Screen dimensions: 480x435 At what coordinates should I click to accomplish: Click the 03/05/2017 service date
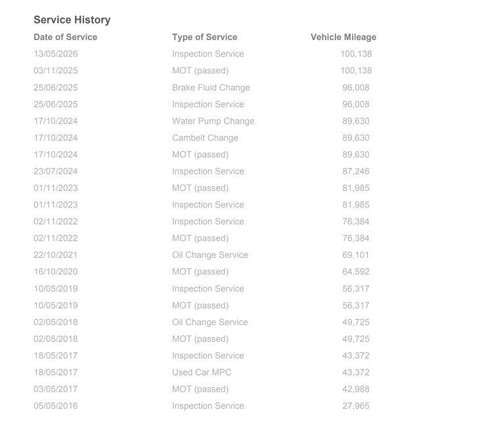click(56, 389)
